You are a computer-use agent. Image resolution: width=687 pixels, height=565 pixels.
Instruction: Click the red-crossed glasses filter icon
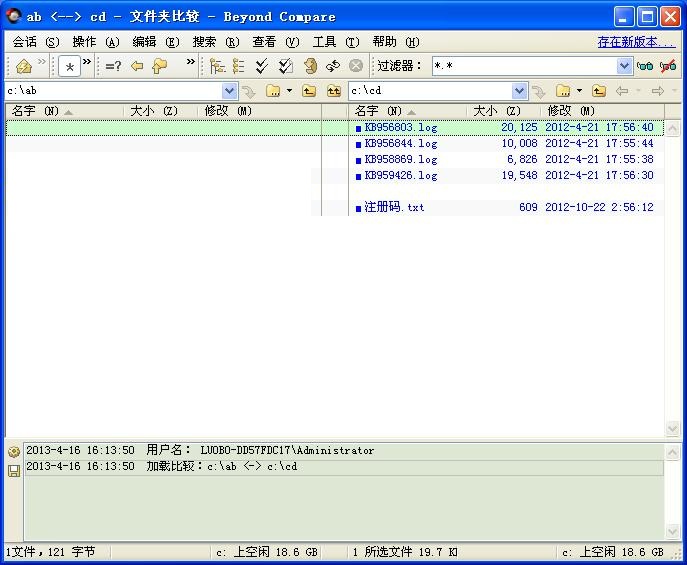click(x=668, y=66)
